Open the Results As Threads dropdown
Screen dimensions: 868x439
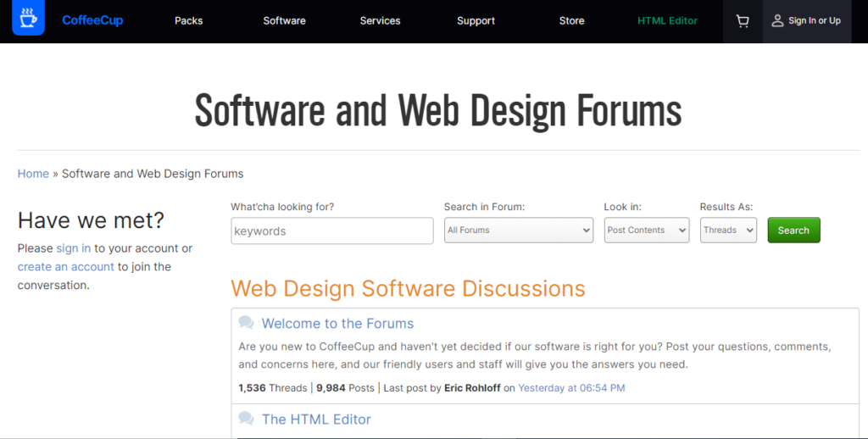pyautogui.click(x=728, y=231)
